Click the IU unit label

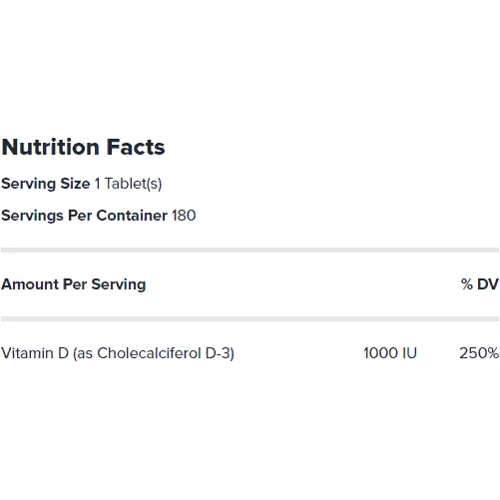410,353
